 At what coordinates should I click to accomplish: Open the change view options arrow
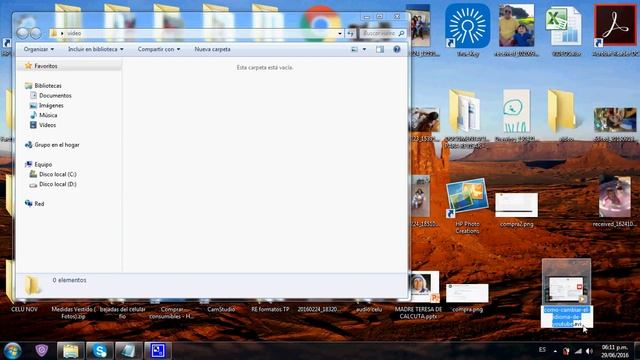[364, 49]
